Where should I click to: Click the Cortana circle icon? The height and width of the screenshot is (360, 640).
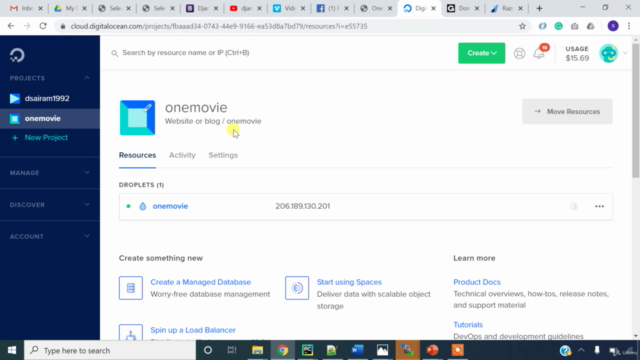(208, 350)
